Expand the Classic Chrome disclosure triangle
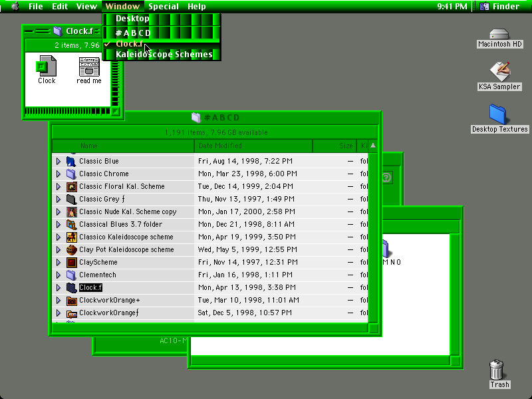This screenshot has height=399, width=532. click(x=59, y=174)
